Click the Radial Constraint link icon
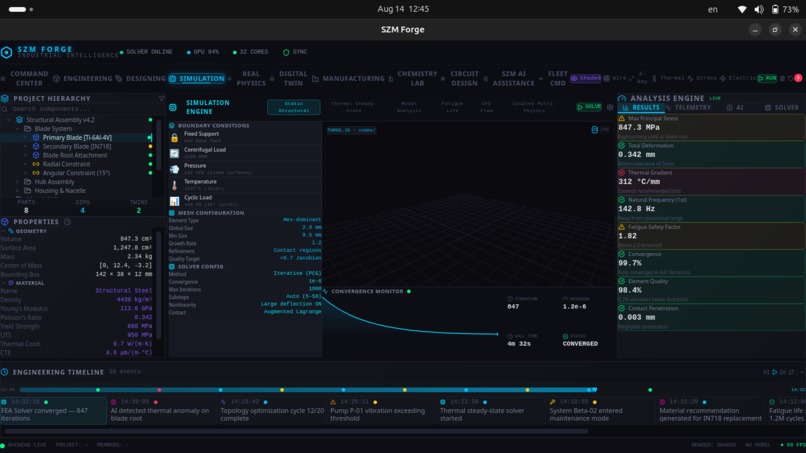This screenshot has width=806, height=453. 36,164
